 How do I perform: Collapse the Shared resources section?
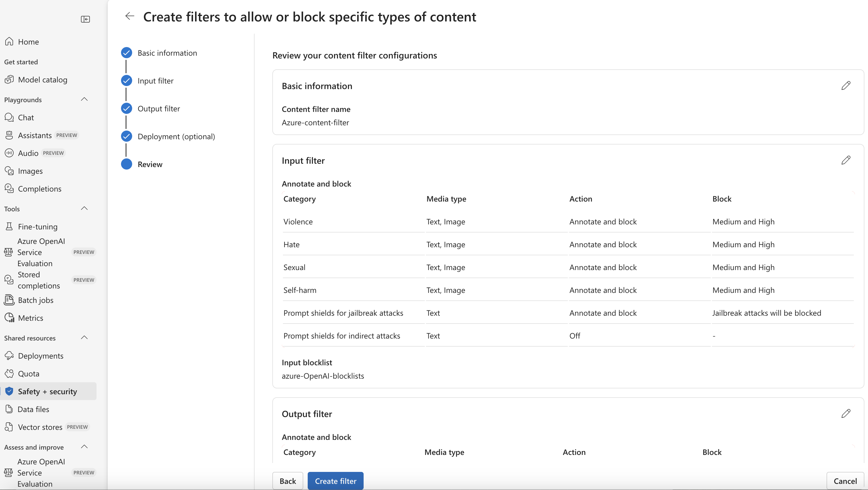pyautogui.click(x=84, y=337)
